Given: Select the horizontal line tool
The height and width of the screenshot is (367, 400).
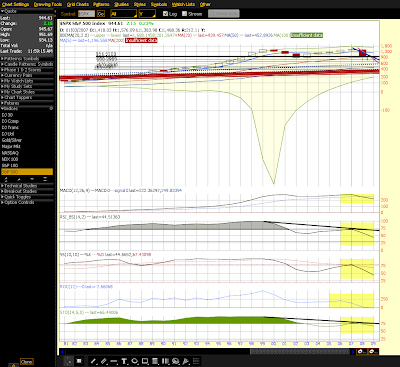Looking at the screenshot, I should click(x=114, y=361).
